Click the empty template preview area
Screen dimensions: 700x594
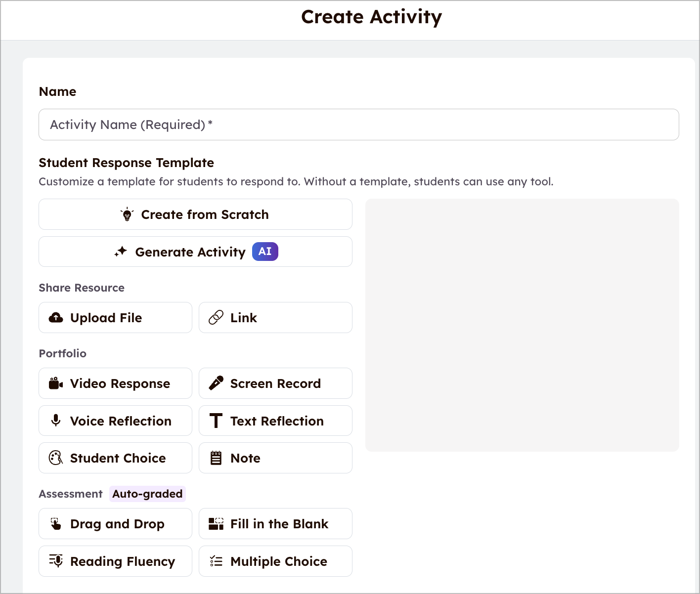click(522, 325)
